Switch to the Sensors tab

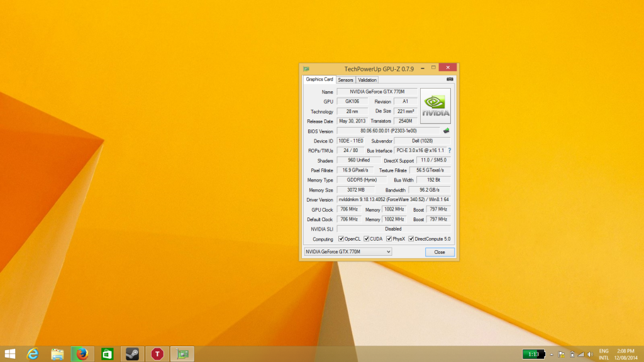[x=345, y=80]
